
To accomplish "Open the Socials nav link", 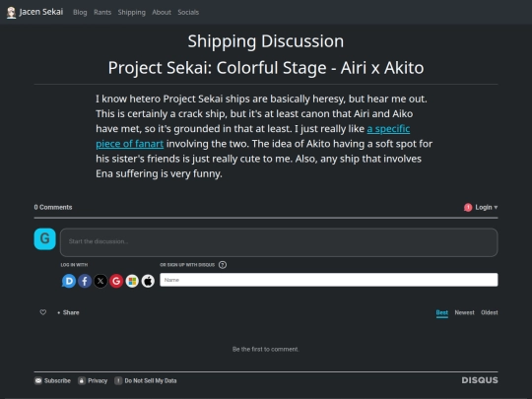I will [x=188, y=12].
